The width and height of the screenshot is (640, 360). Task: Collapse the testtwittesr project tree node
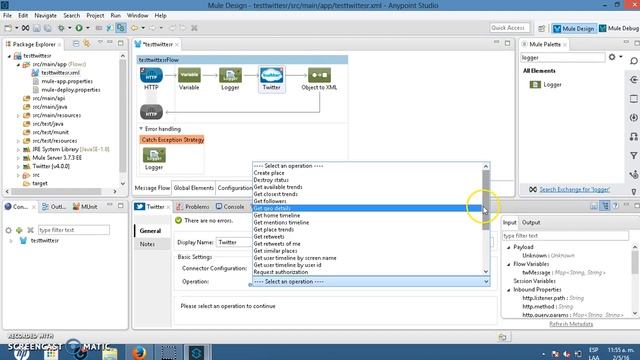pos(9,56)
